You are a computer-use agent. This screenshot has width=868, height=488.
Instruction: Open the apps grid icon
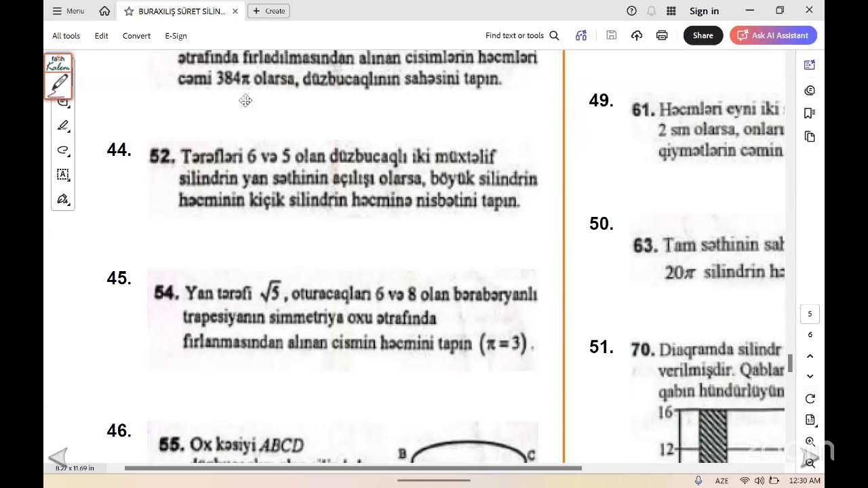[x=671, y=11]
